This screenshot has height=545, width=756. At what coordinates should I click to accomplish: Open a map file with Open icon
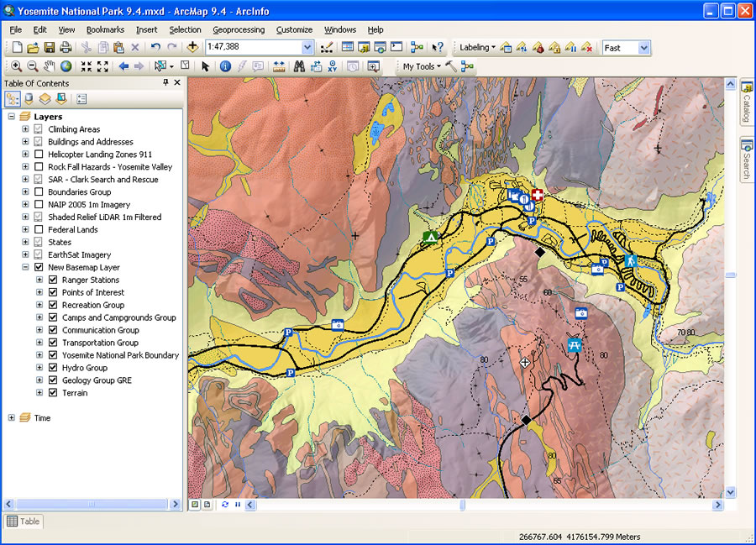pos(33,47)
